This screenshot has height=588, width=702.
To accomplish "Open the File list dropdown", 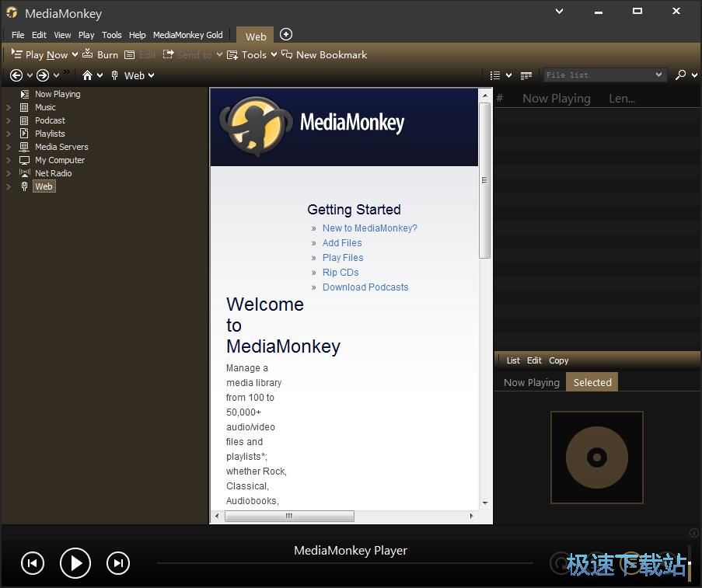I will click(x=658, y=75).
